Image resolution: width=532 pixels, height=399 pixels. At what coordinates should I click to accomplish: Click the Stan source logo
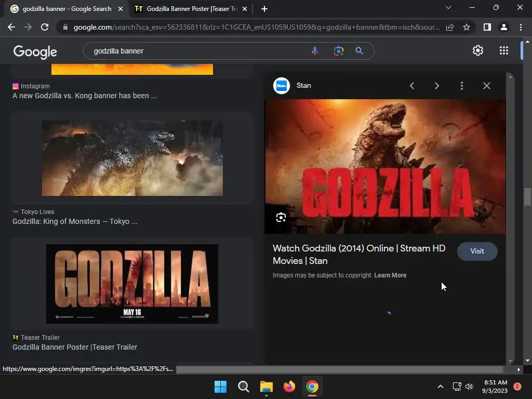282,86
